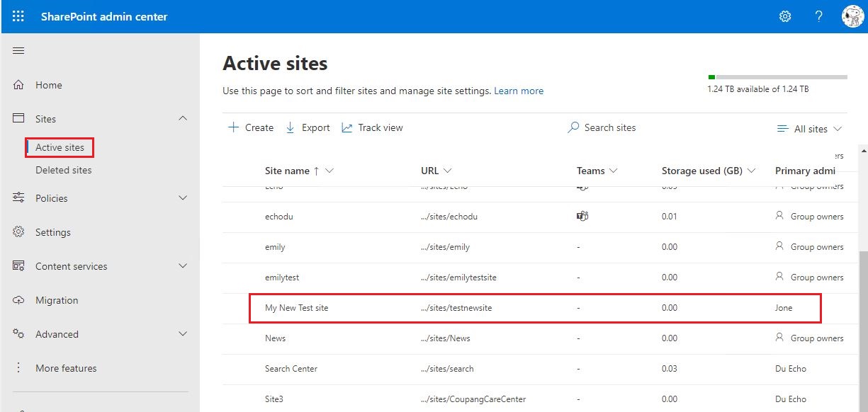This screenshot has width=868, height=412.
Task: Open the All sites filter dropdown
Action: (809, 129)
